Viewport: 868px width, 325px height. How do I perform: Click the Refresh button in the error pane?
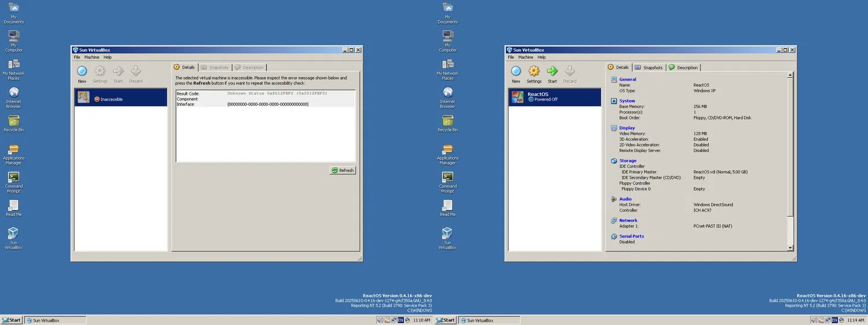[343, 170]
